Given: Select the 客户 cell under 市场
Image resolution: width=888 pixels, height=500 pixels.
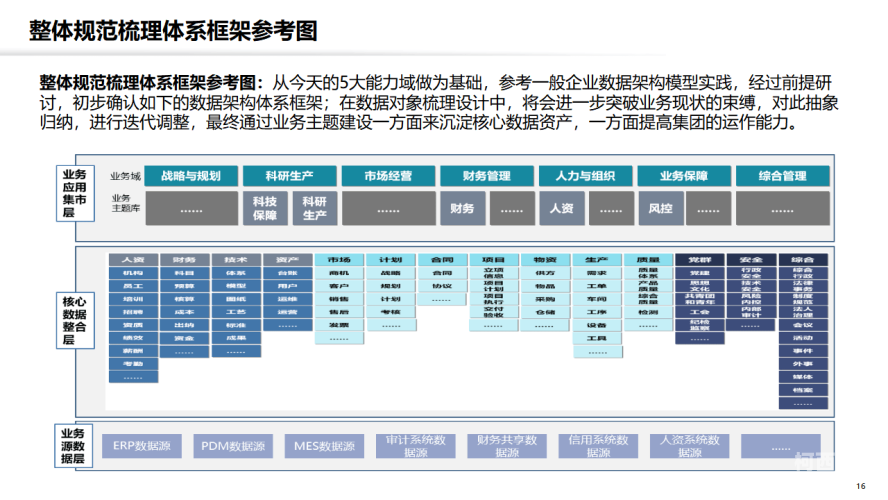Looking at the screenshot, I should [339, 286].
